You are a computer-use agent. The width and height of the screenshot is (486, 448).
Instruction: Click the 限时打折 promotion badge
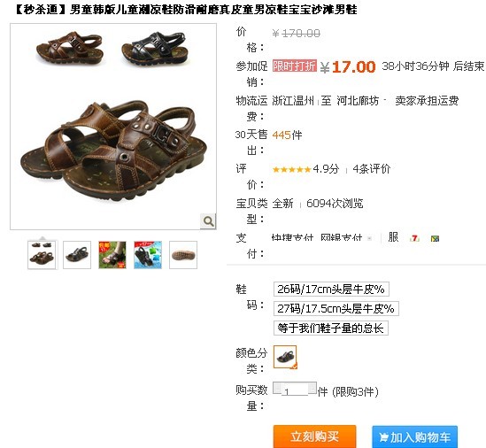(295, 66)
